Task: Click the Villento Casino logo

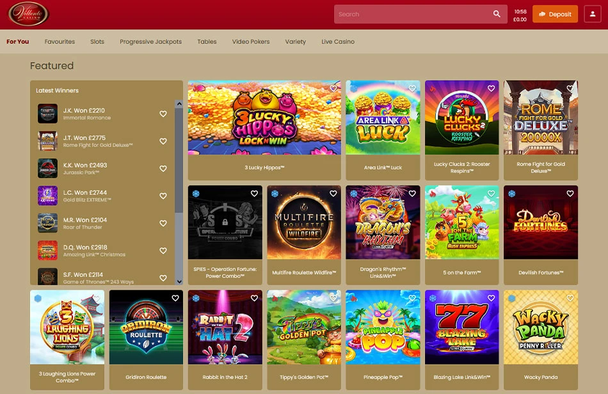Action: coord(28,14)
